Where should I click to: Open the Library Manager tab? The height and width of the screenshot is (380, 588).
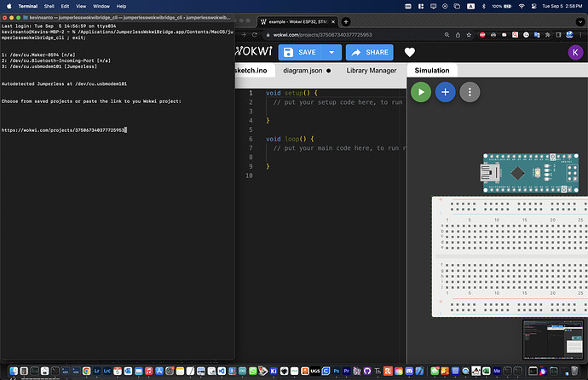(x=372, y=71)
